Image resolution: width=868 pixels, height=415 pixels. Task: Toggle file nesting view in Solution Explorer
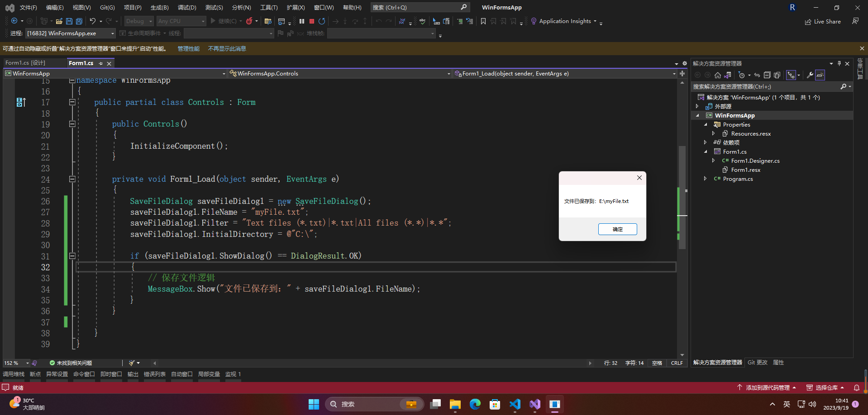click(791, 75)
